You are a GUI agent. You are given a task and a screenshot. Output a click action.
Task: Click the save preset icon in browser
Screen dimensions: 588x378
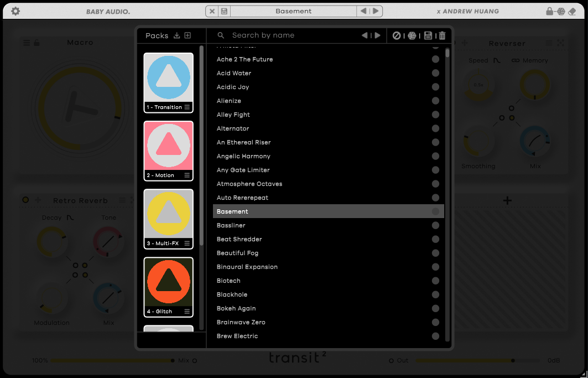pyautogui.click(x=428, y=35)
